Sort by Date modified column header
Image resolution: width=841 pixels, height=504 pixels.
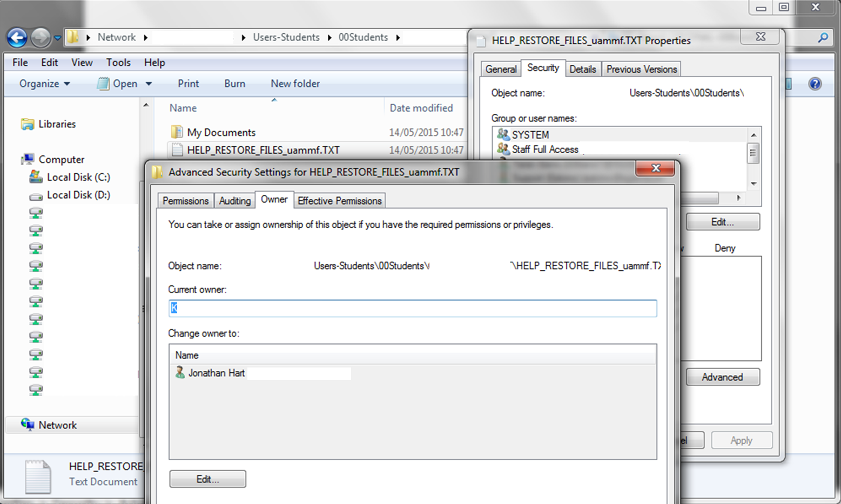click(421, 108)
